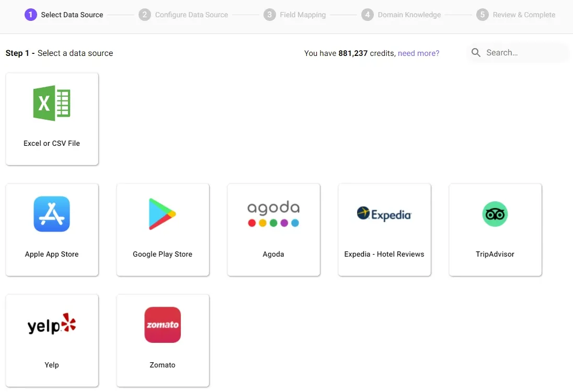The image size is (573, 392).
Task: Click the step 3 number circle
Action: pos(270,15)
